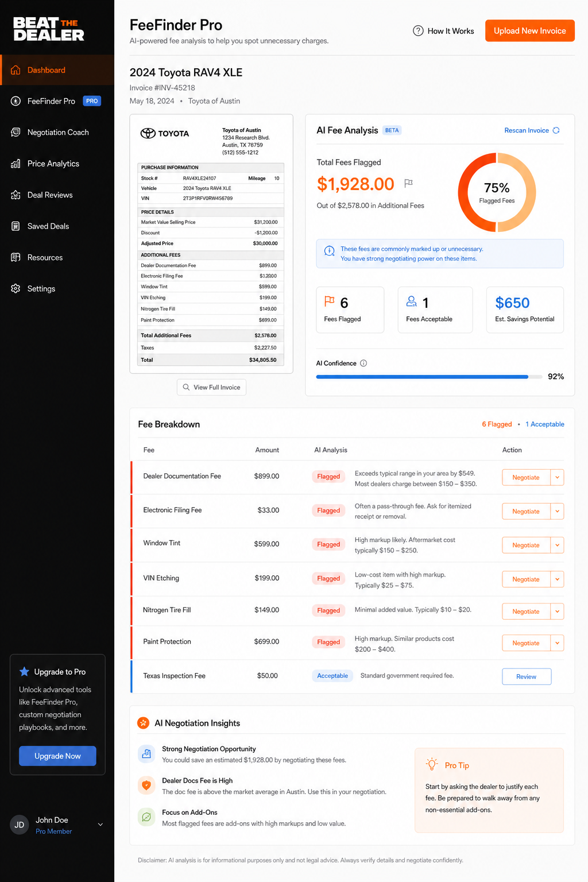588x882 pixels.
Task: Click AI Confidence info icon
Action: pyautogui.click(x=363, y=363)
